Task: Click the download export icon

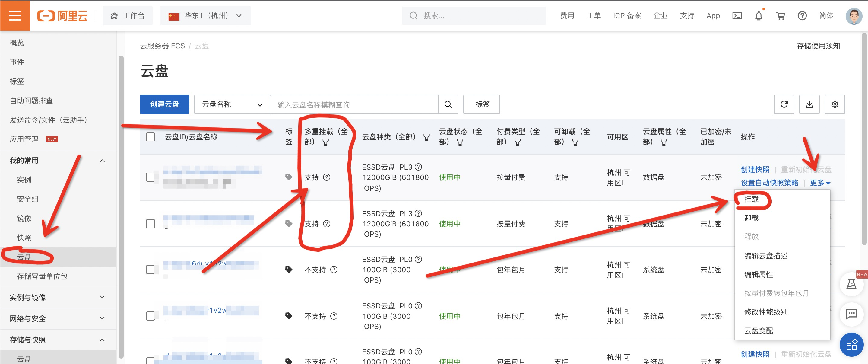Action: [x=809, y=104]
